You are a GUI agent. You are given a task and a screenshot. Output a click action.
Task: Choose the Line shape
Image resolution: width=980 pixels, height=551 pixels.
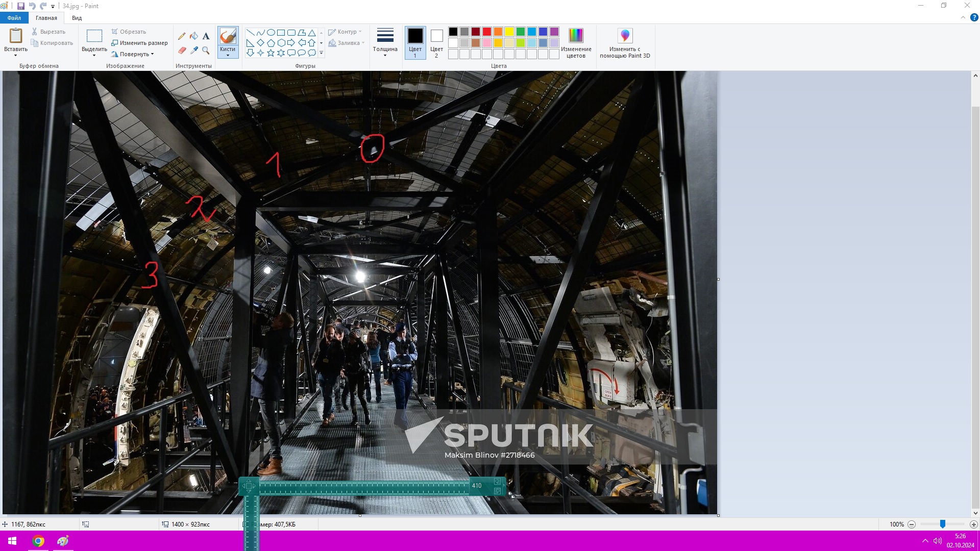click(250, 33)
